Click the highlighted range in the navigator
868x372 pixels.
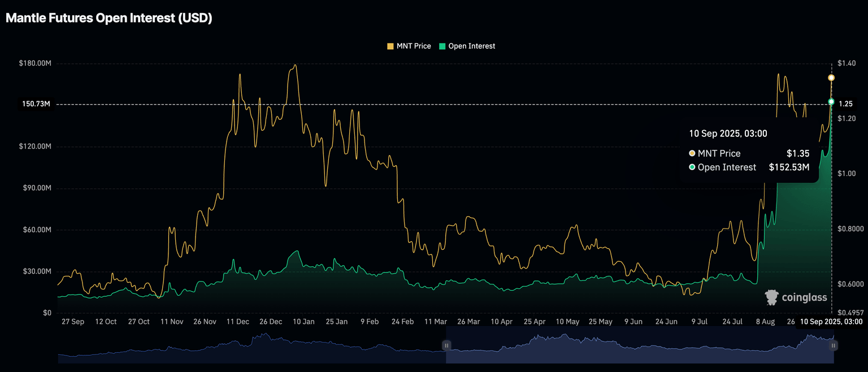coord(639,346)
